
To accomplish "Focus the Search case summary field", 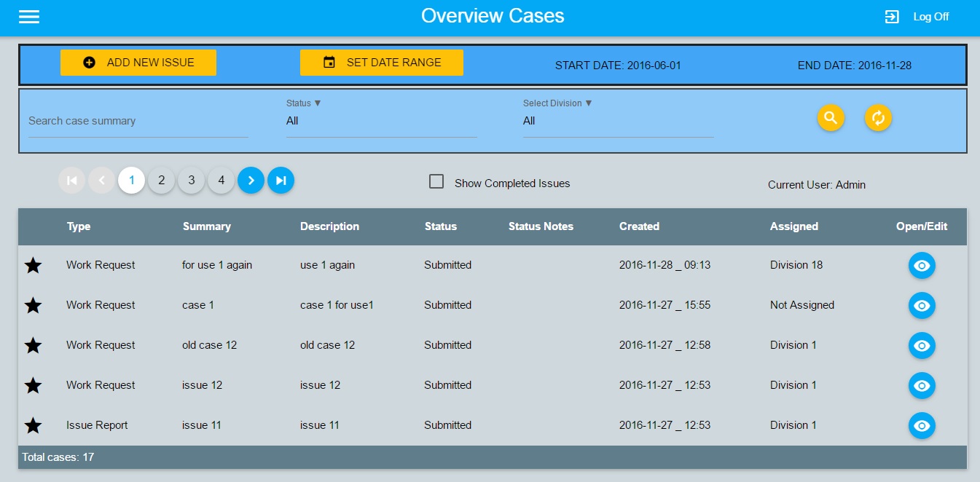I will (138, 122).
